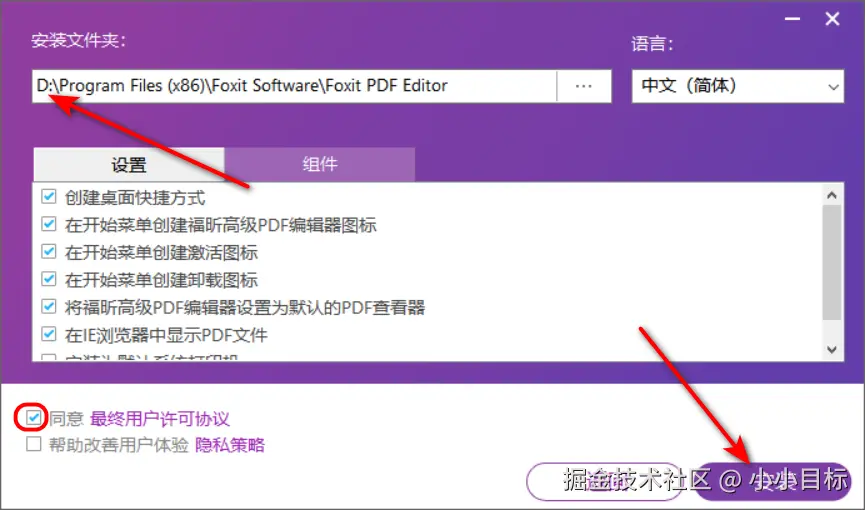Uncheck 创建桌面快捷方式 option
This screenshot has width=865, height=510.
point(49,196)
